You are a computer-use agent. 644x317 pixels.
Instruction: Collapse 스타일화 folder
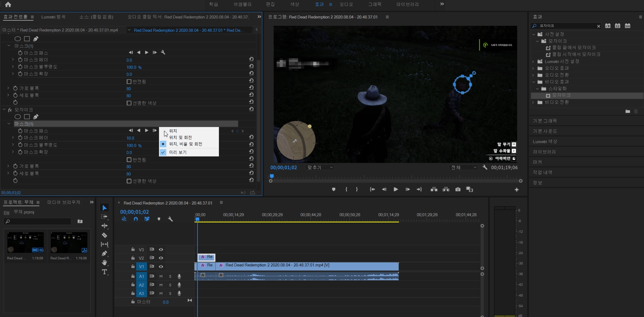pyautogui.click(x=538, y=89)
